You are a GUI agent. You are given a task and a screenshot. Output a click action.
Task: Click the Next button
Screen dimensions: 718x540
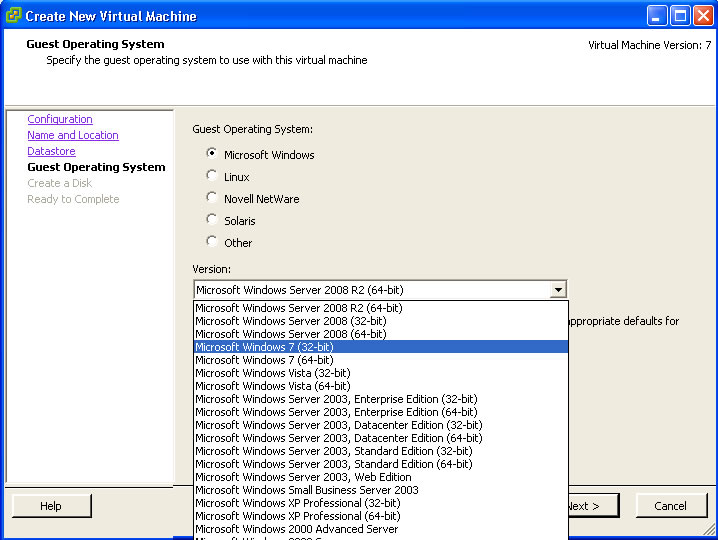(594, 506)
